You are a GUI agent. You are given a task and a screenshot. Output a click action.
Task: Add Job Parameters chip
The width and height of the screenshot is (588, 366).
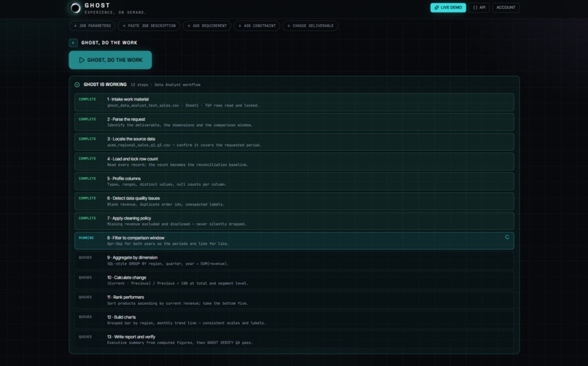[x=92, y=26]
